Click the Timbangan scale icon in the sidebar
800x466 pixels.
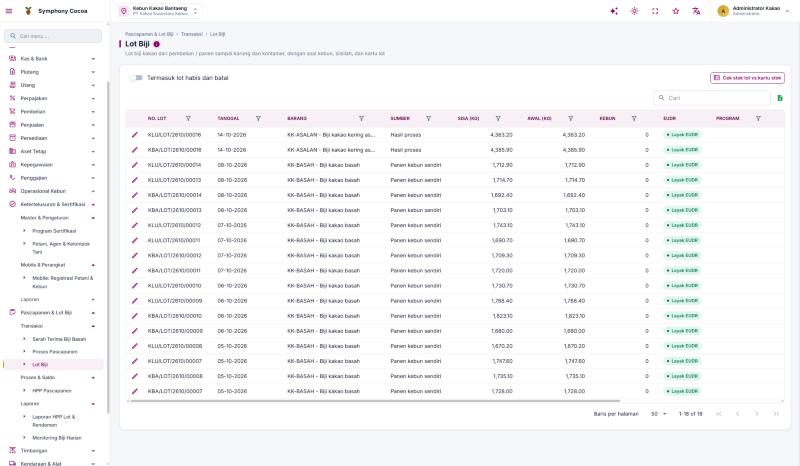tap(12, 451)
